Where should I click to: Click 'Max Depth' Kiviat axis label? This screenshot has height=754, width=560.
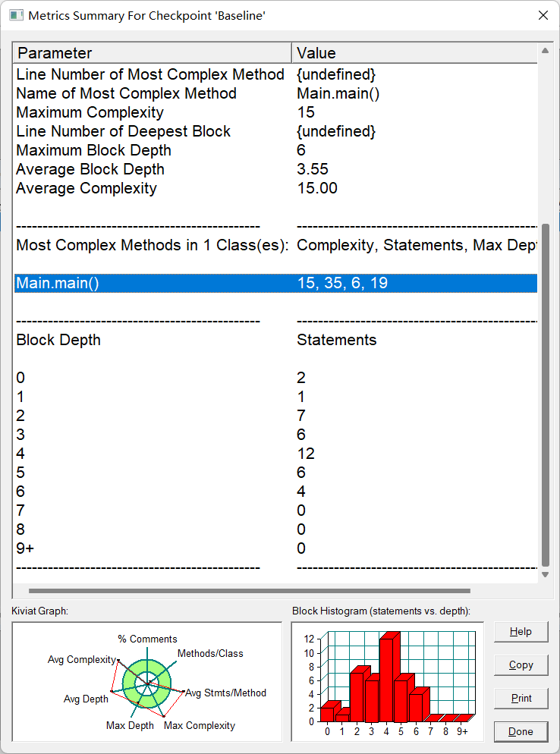pyautogui.click(x=130, y=726)
